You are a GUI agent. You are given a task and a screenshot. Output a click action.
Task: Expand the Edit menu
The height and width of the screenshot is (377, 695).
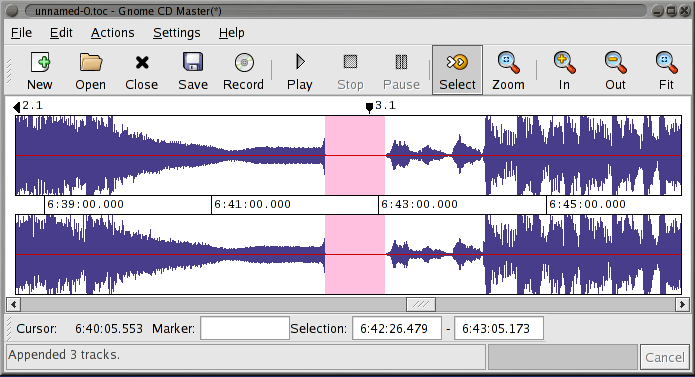(x=61, y=33)
